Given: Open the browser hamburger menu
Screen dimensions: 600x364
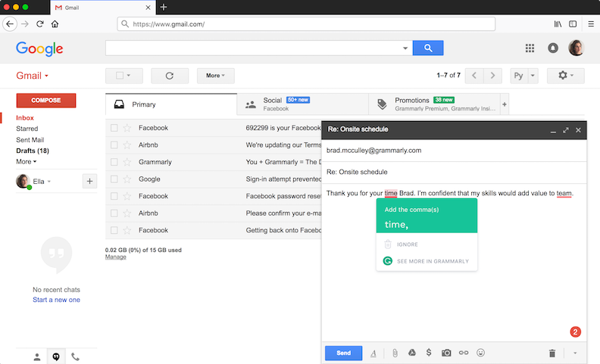Looking at the screenshot, I should [591, 23].
